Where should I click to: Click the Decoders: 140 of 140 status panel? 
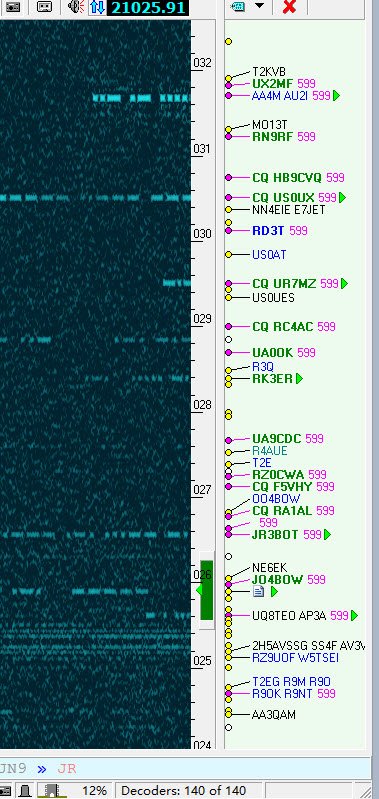pos(183,791)
